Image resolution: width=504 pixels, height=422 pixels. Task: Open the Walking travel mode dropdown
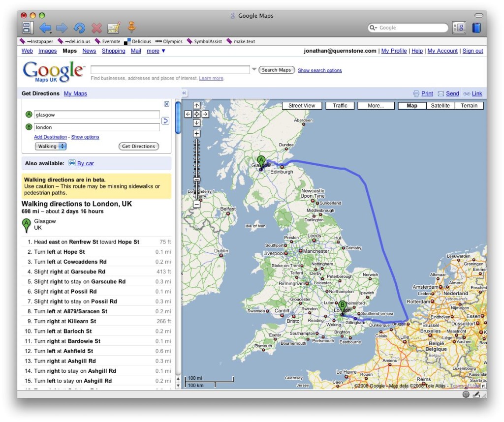coord(51,146)
